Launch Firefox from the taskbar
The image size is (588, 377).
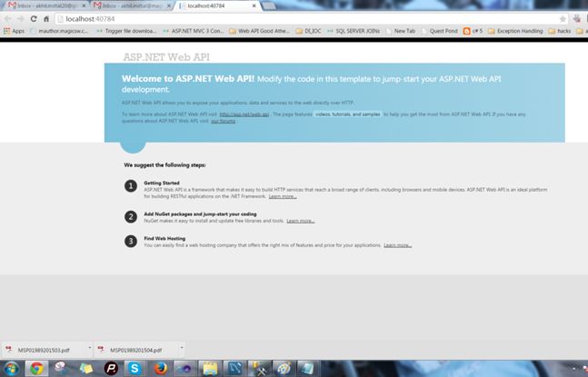tap(161, 369)
